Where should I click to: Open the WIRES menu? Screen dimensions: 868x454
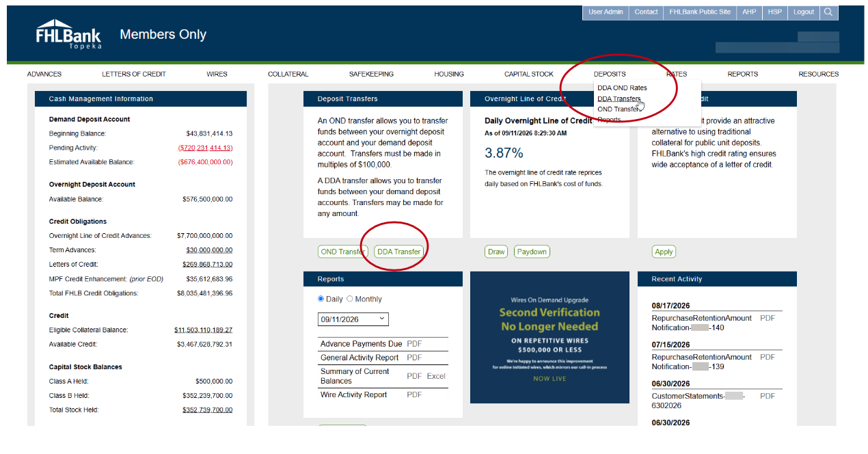pyautogui.click(x=217, y=74)
